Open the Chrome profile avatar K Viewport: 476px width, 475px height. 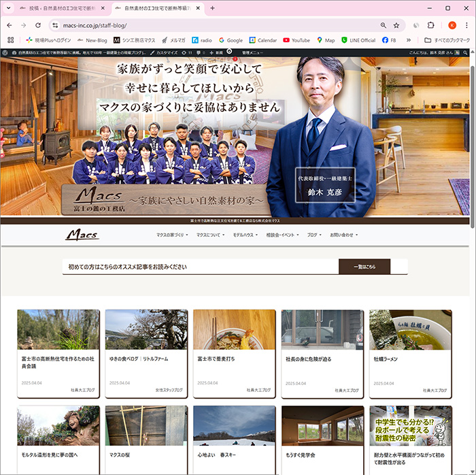(452, 25)
